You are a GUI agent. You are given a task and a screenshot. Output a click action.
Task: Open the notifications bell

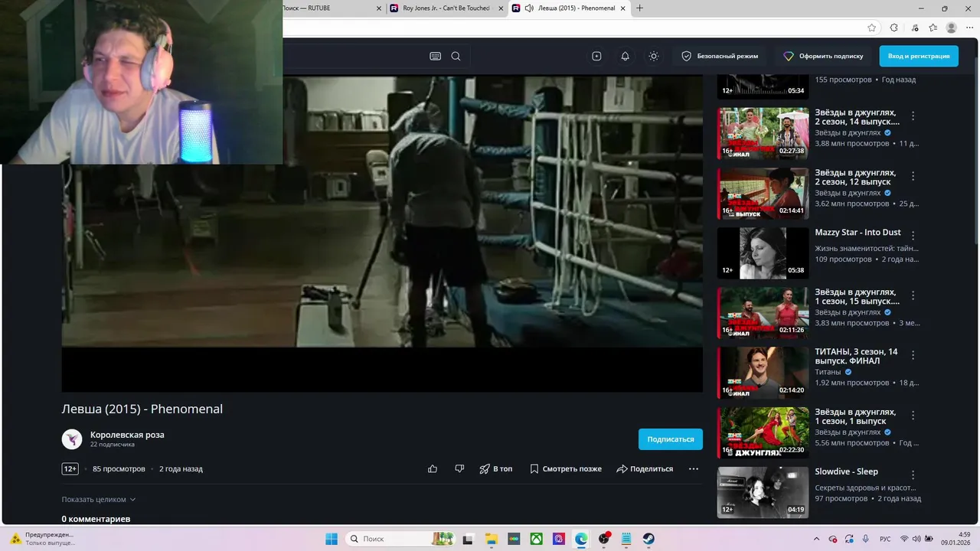click(x=625, y=56)
